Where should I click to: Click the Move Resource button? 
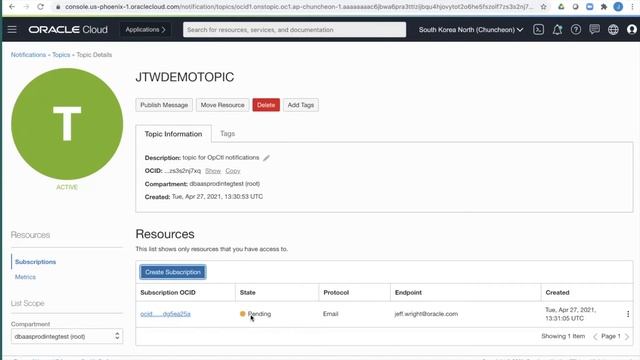222,105
